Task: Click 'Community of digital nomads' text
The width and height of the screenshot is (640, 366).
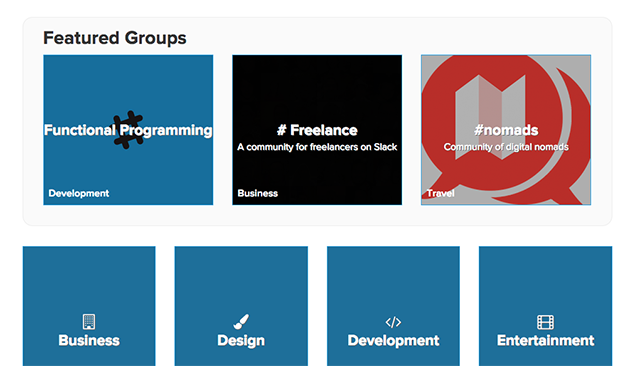Action: (506, 147)
